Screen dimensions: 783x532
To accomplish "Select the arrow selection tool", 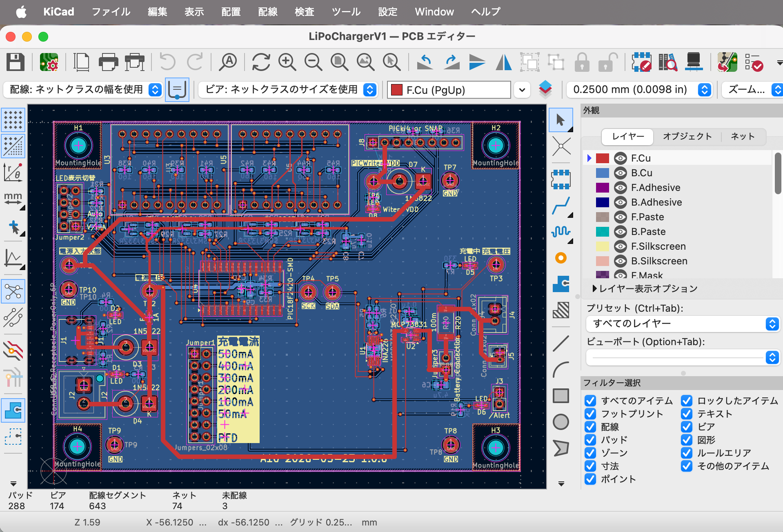I will point(561,120).
